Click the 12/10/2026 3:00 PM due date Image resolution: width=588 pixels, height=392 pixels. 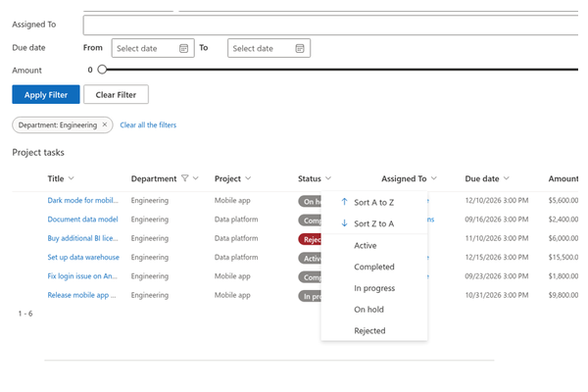[x=497, y=200]
